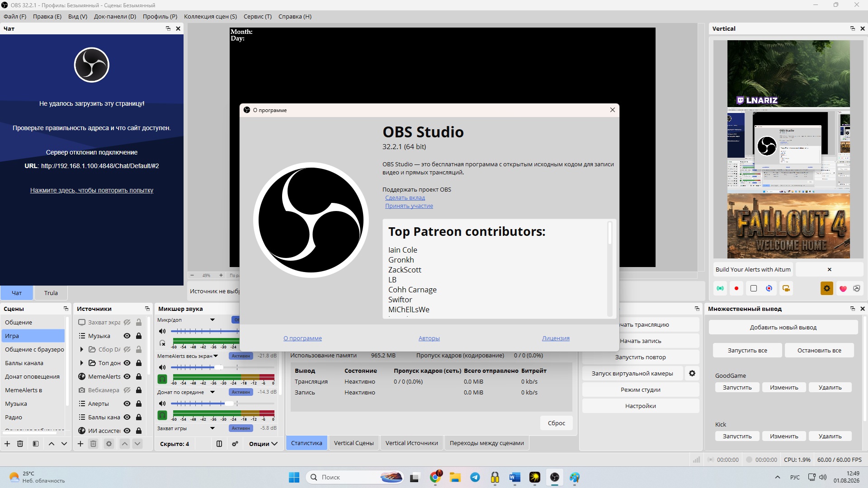Click the green Aitum start streaming icon
The image size is (868, 488).
pos(720,288)
